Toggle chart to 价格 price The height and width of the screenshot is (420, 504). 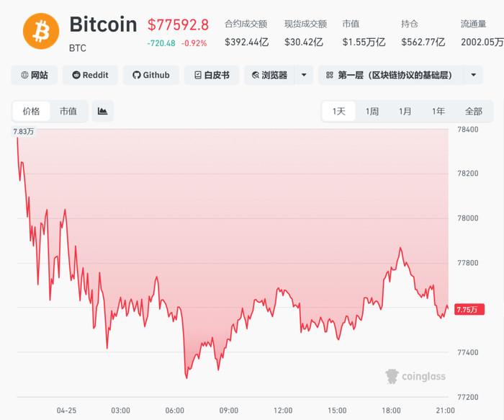point(32,111)
